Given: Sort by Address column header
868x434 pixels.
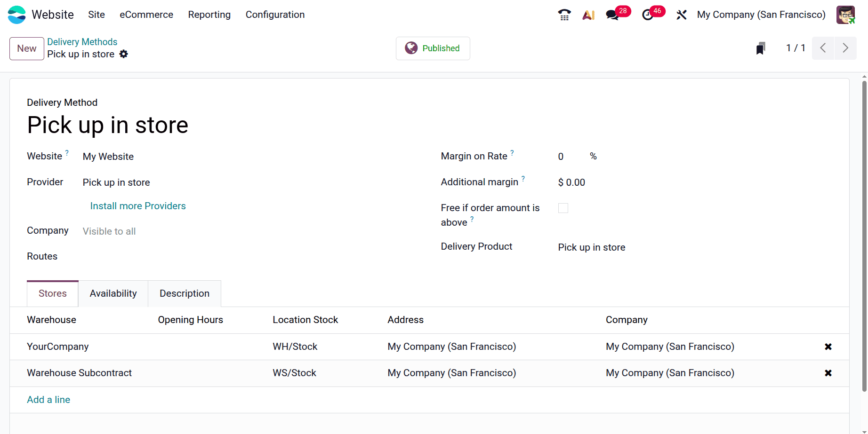Looking at the screenshot, I should (406, 320).
